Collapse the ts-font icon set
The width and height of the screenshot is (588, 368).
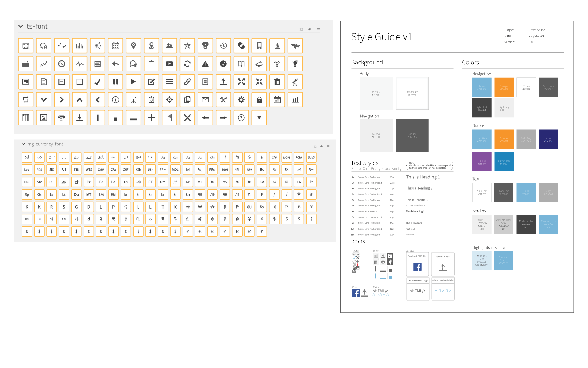coord(21,26)
